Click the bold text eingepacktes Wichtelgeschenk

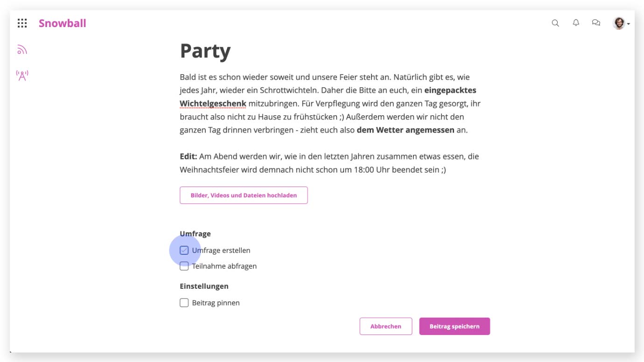coord(328,97)
